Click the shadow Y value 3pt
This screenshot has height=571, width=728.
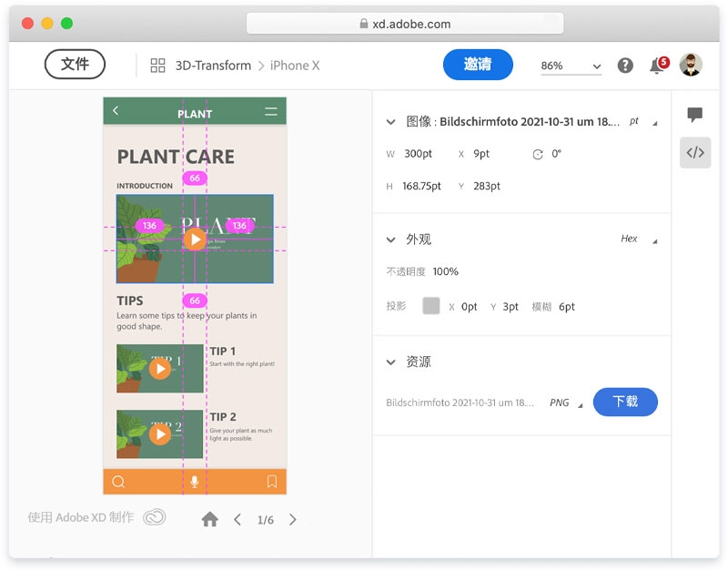click(x=511, y=307)
